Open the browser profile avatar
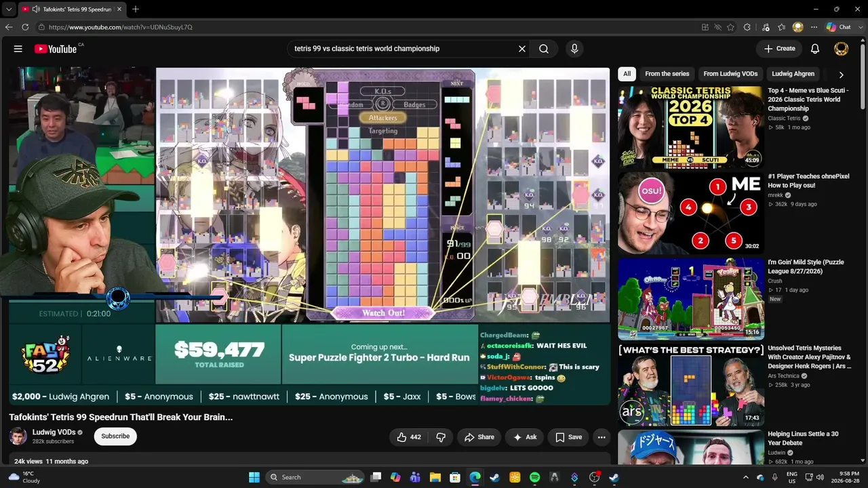Viewport: 868px width, 488px height. 798,27
